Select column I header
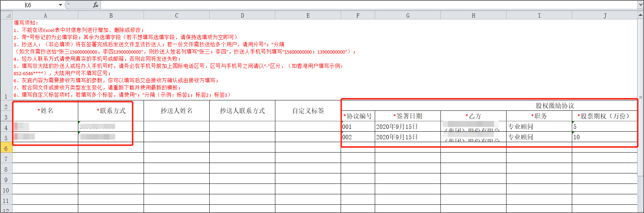This screenshot has width=644, height=213. pyautogui.click(x=539, y=15)
